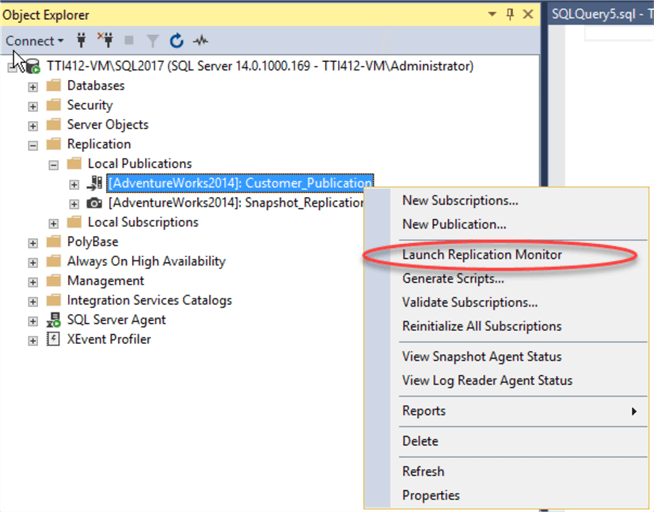Click the Always On High Availability folder icon
654x512 pixels.
pyautogui.click(x=53, y=261)
